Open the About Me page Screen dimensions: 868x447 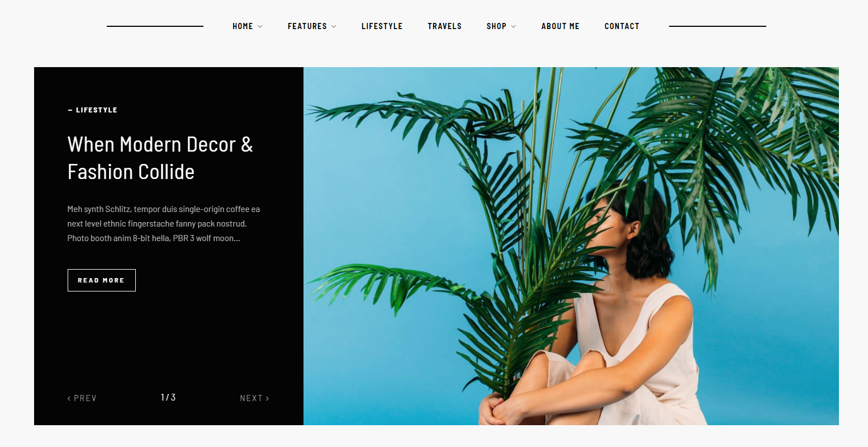point(560,26)
